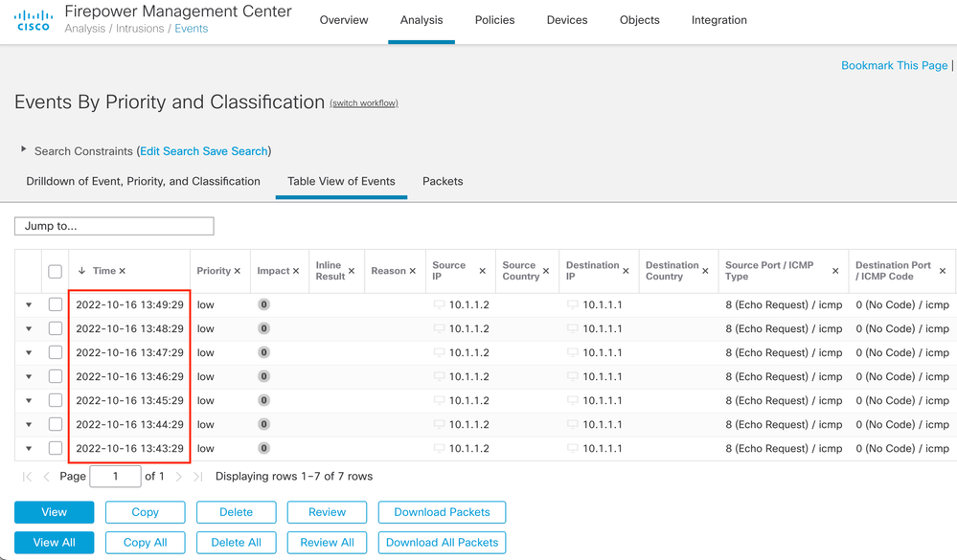Click destination host icon in 13:48:29 row
This screenshot has height=560, width=957.
573,328
